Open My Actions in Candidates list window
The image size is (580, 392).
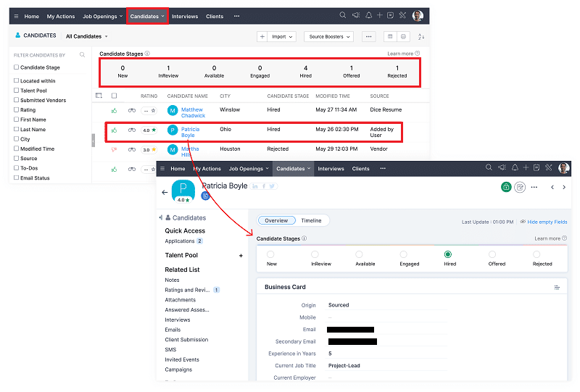tap(61, 16)
